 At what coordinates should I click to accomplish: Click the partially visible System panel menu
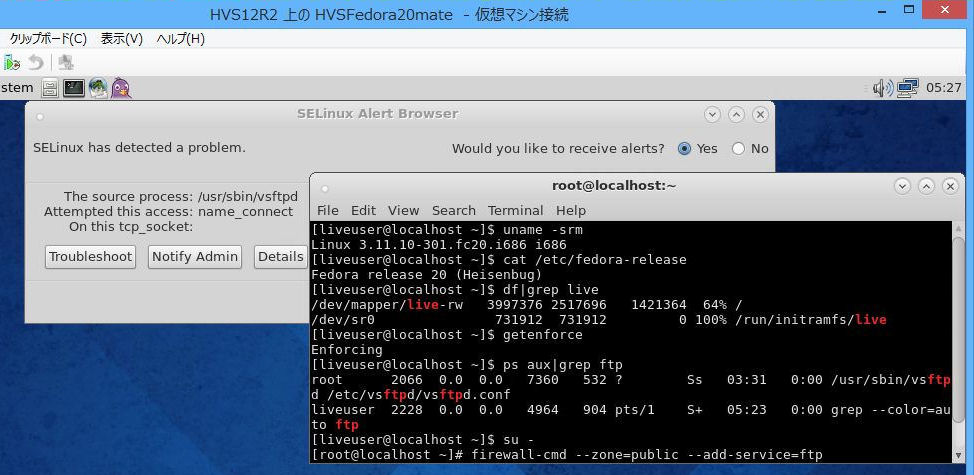click(x=17, y=88)
